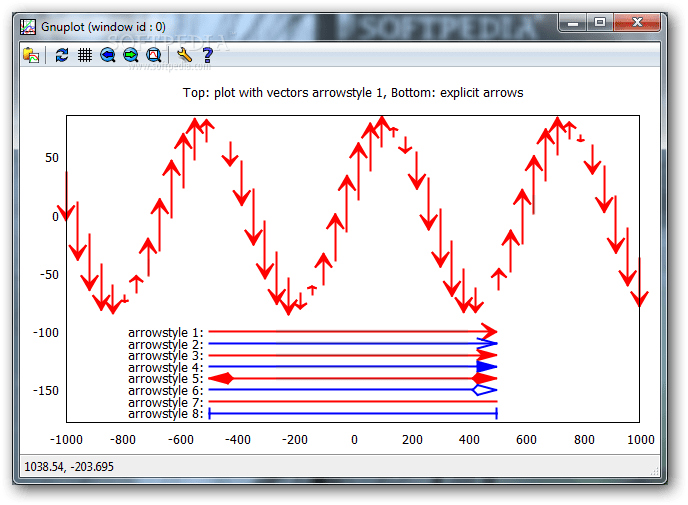The width and height of the screenshot is (688, 505).
Task: Click the 'arrowstyle 2:' label
Action: tap(166, 344)
